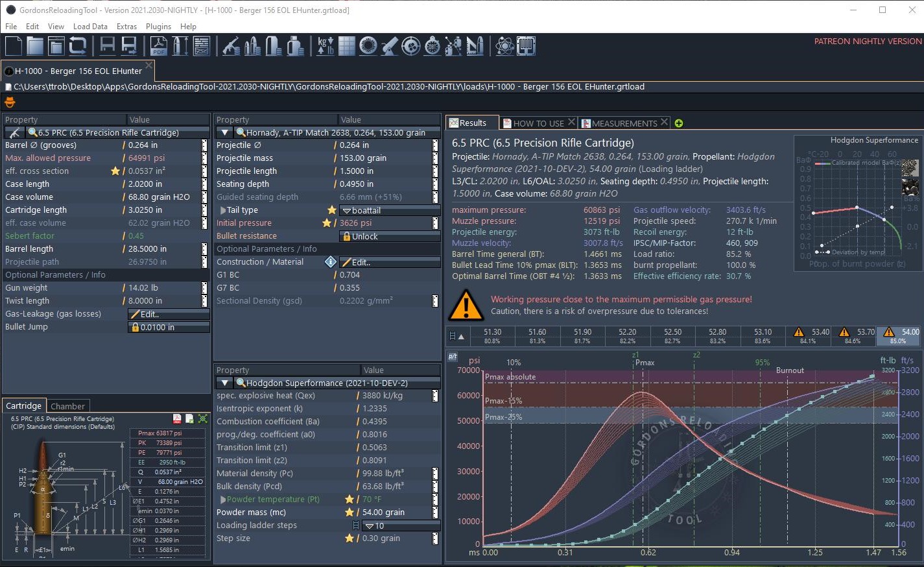Expand the Tail type row arrow
This screenshot has width=924, height=567.
[223, 210]
